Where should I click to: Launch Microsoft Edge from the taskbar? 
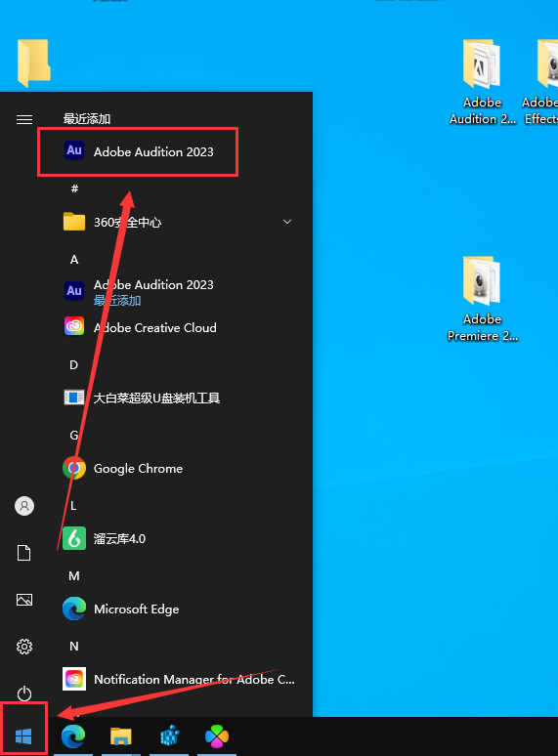pos(73,735)
